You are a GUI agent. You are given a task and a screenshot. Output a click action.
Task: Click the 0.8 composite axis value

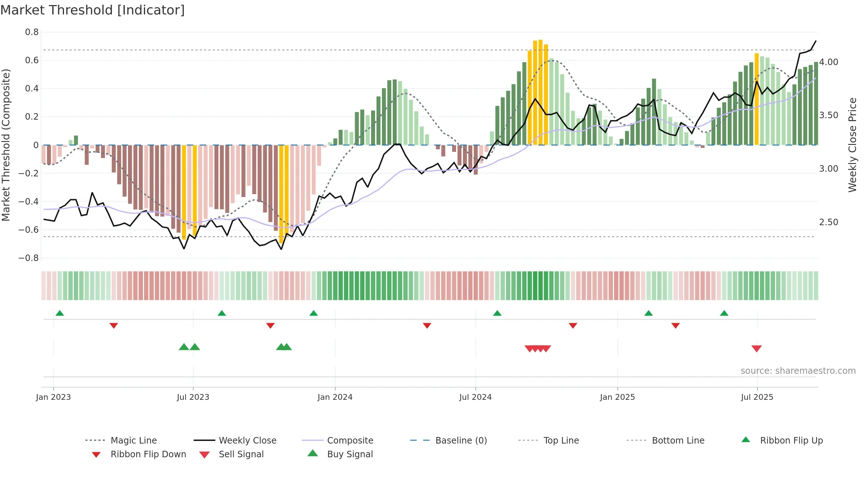[x=32, y=32]
